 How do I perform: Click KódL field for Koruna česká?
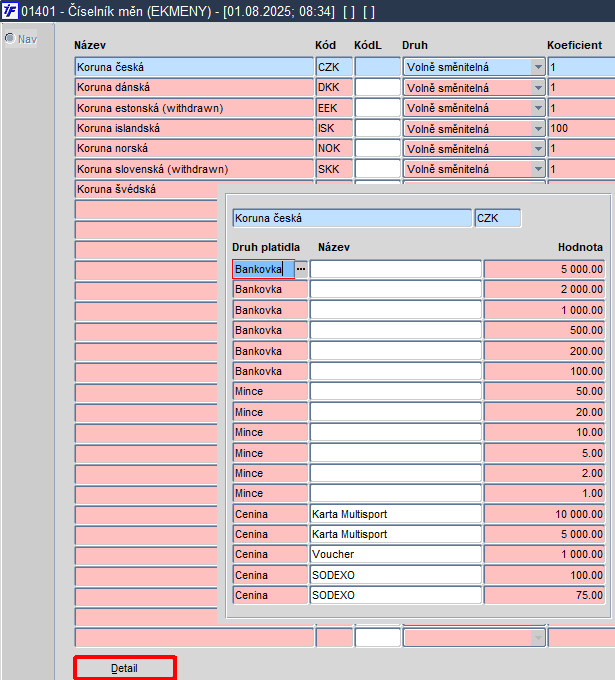click(x=377, y=67)
